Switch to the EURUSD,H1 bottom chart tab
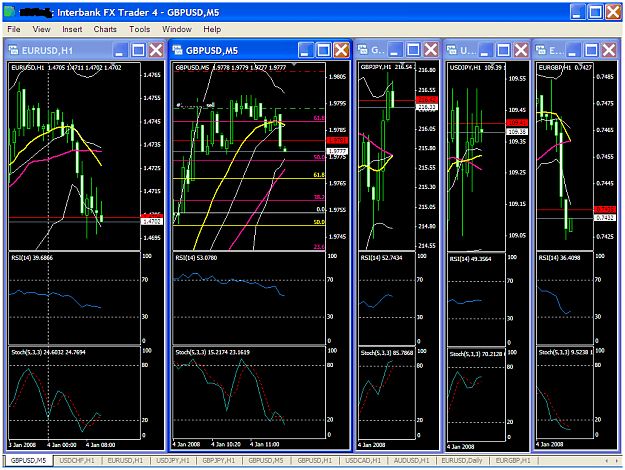The height and width of the screenshot is (470, 625). pyautogui.click(x=125, y=460)
